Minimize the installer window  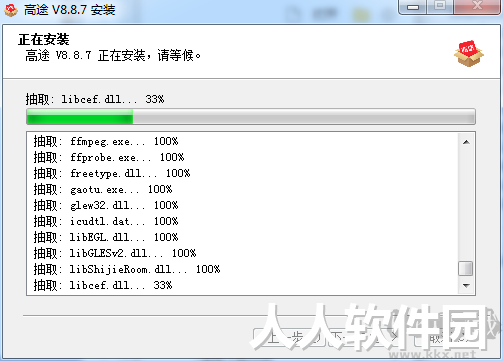pyautogui.click(x=413, y=7)
